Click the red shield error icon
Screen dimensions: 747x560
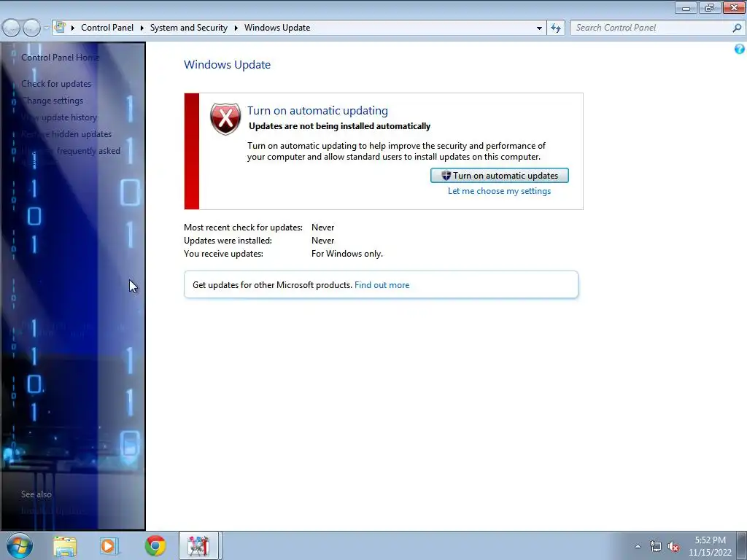tap(225, 119)
